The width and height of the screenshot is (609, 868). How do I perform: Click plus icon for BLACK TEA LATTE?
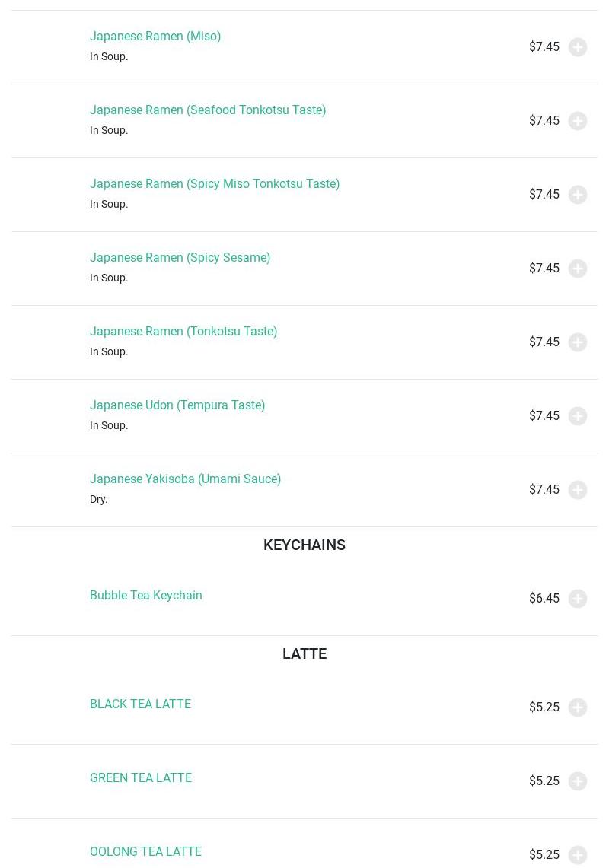pyautogui.click(x=578, y=707)
